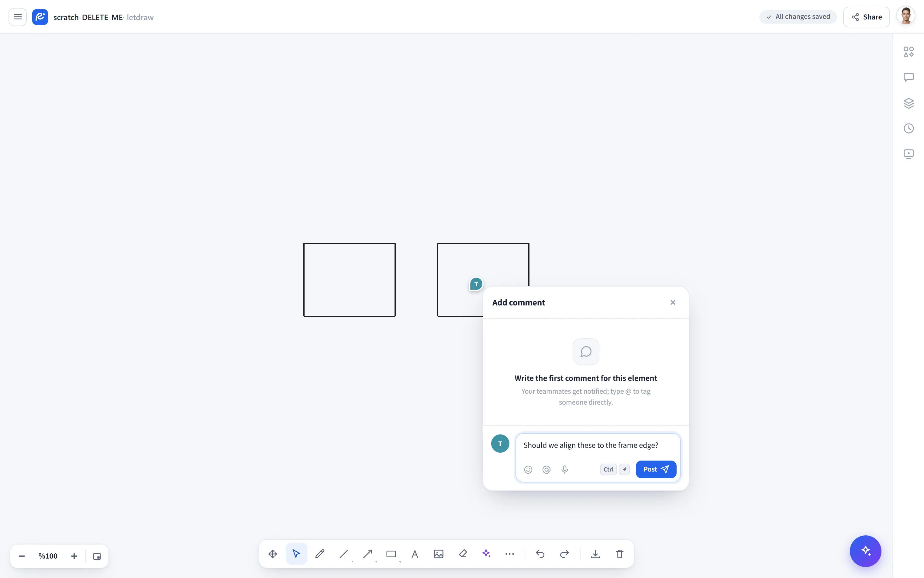Viewport: 924px width, 578px height.
Task: Select the arrow connector tool
Action: 367,554
